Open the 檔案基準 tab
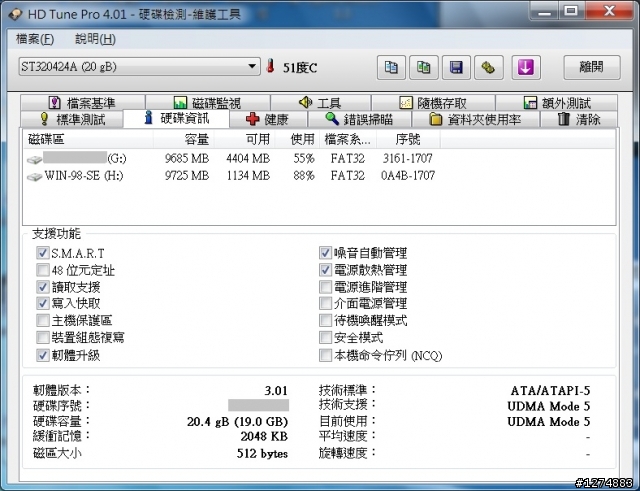This screenshot has height=491, width=640. (83, 102)
